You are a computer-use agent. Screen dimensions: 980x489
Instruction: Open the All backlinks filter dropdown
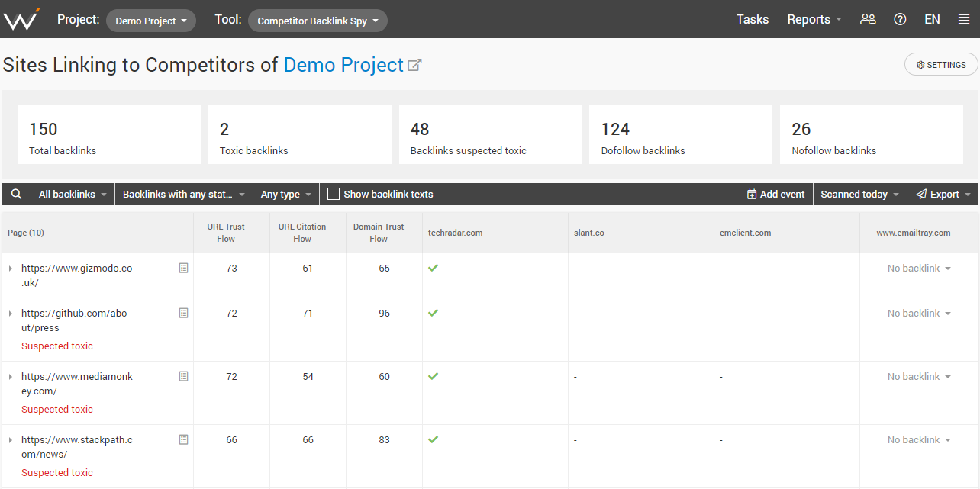[x=73, y=195]
